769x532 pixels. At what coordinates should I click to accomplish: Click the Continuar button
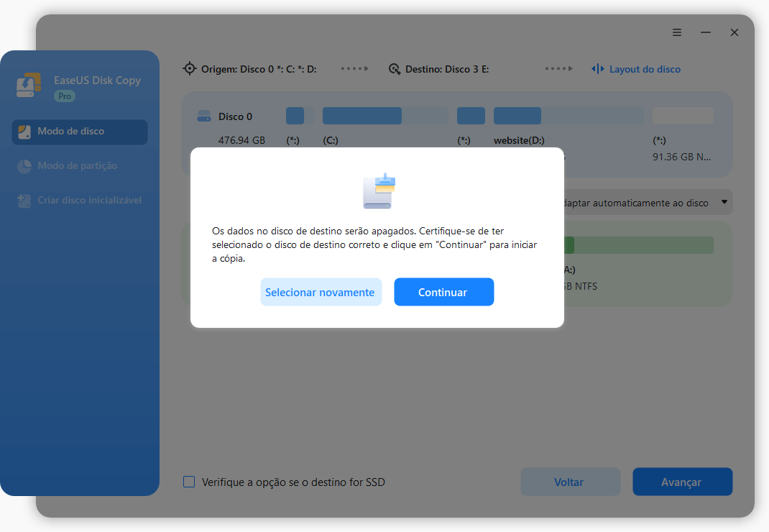[x=443, y=292]
